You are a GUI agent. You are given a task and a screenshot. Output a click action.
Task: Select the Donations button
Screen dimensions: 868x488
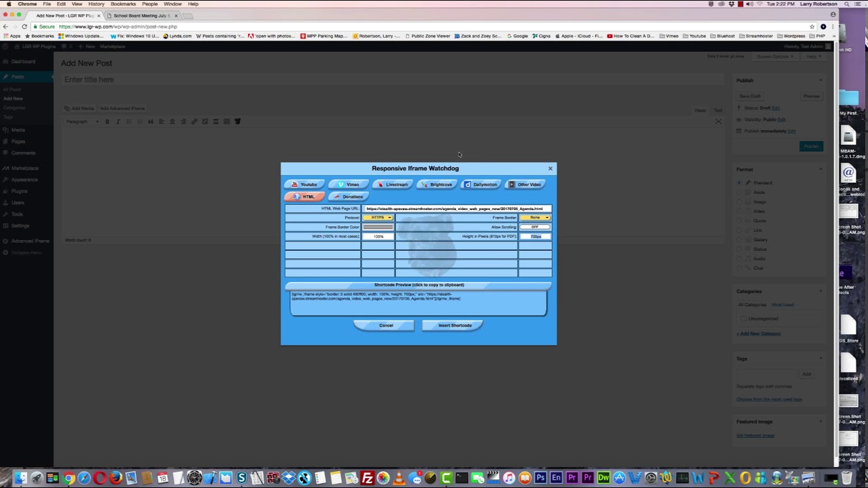coord(349,197)
